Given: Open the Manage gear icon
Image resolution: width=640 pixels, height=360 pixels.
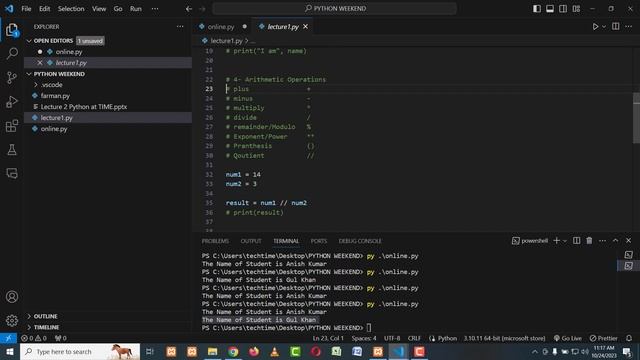Looking at the screenshot, I should (12, 320).
